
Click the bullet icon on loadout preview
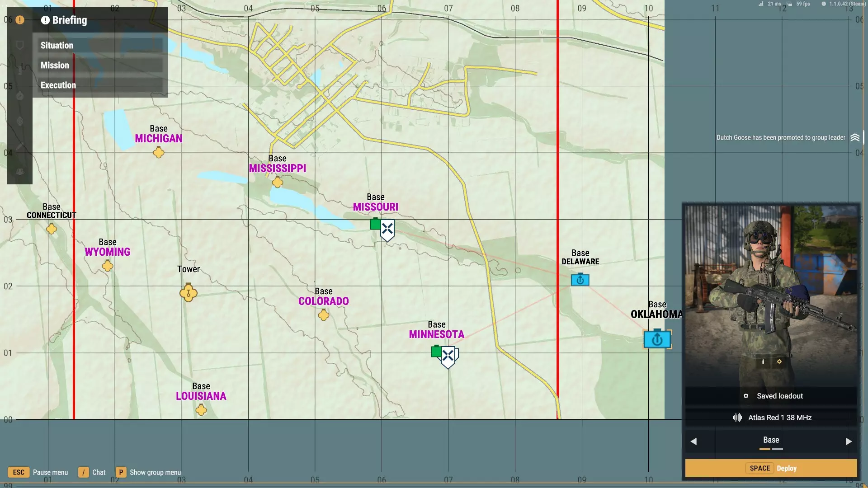tap(763, 361)
